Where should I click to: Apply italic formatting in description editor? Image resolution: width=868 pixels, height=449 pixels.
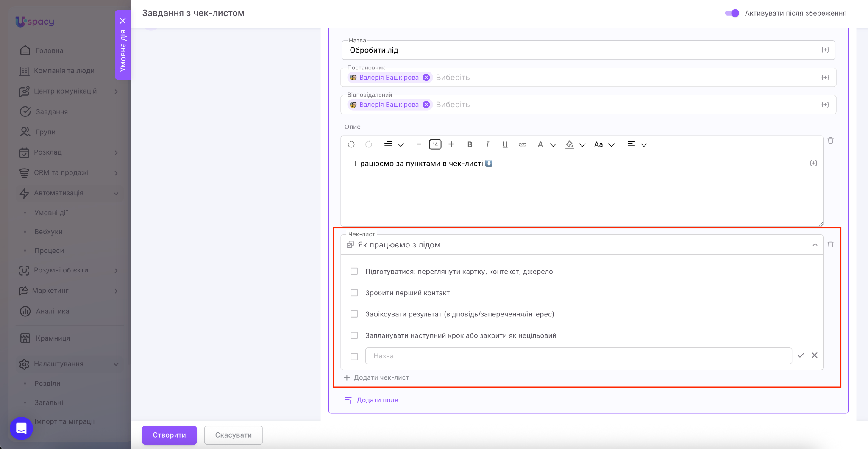(487, 144)
